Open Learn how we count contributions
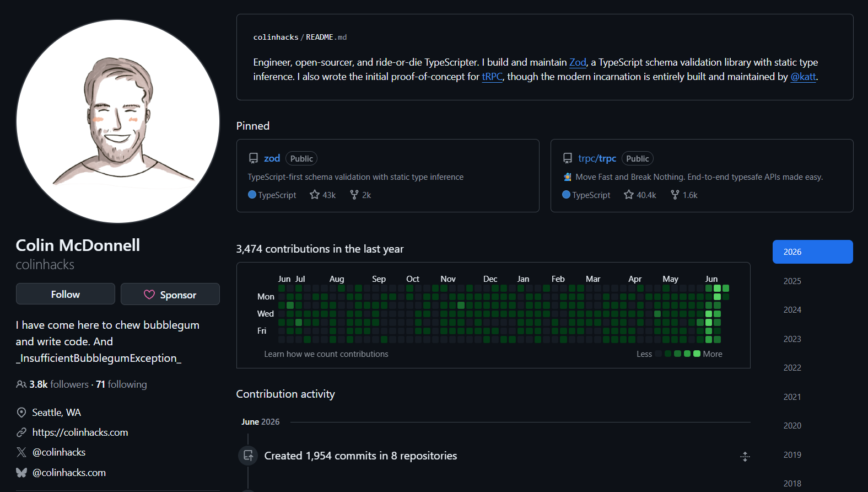Viewport: 868px width, 492px height. pyautogui.click(x=326, y=354)
